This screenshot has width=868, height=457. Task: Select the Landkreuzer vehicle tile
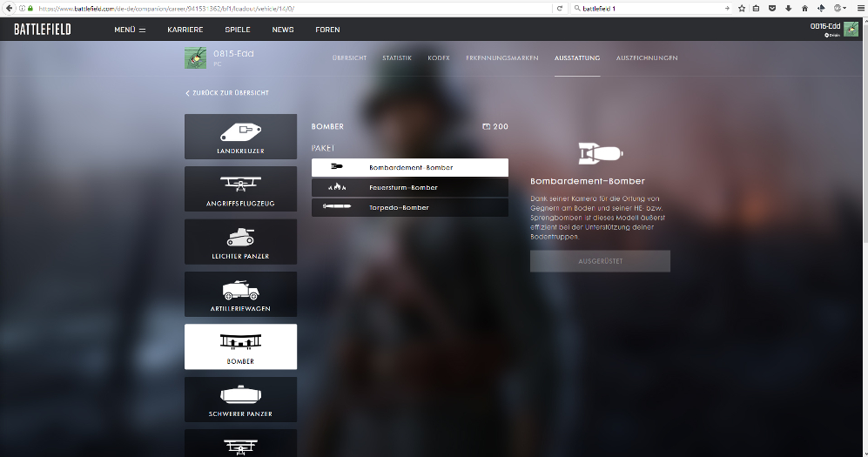click(240, 137)
